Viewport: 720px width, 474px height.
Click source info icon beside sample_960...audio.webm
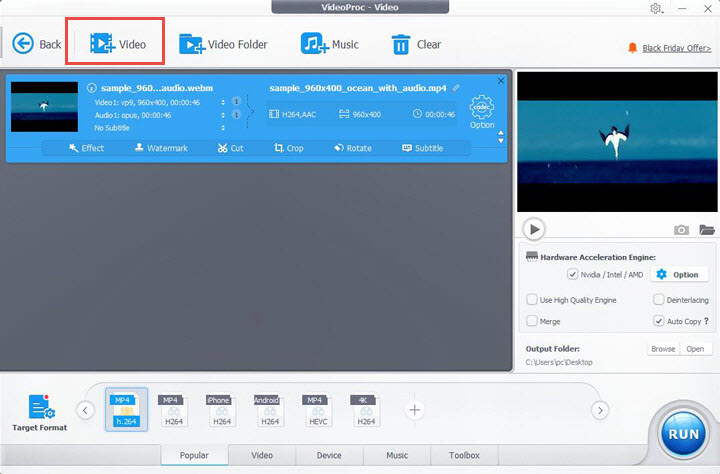[91, 88]
